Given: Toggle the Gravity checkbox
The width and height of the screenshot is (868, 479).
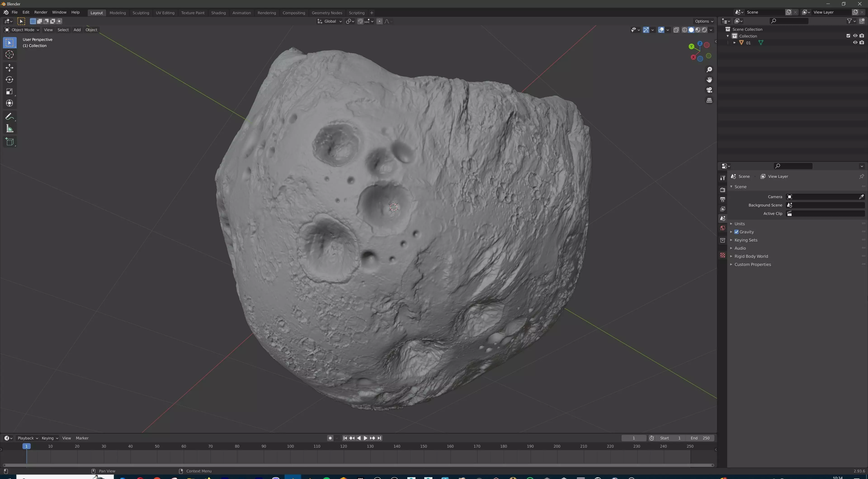Looking at the screenshot, I should click(x=736, y=232).
